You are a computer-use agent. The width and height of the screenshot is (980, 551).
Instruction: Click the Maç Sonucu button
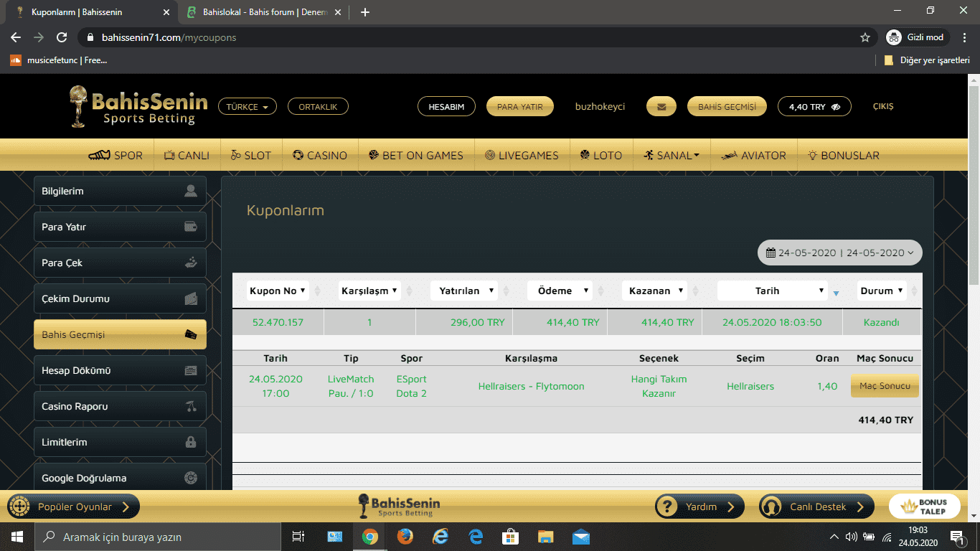pyautogui.click(x=885, y=386)
